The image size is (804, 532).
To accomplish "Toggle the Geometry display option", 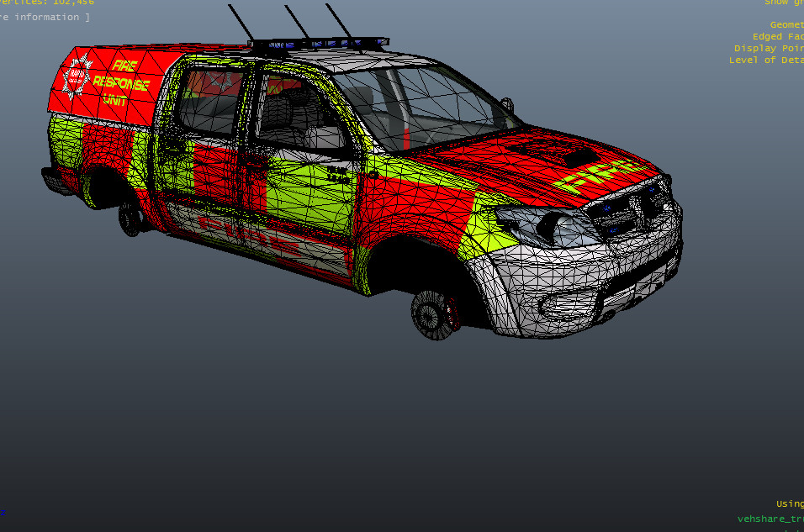I will point(786,25).
